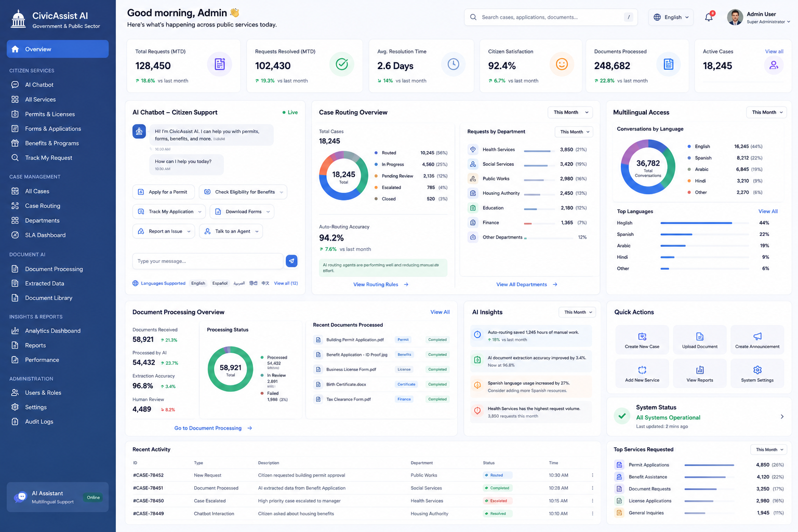Screen dimensions: 798x532
Task: Click the Create Announcement megaphone icon
Action: pyautogui.click(x=757, y=337)
